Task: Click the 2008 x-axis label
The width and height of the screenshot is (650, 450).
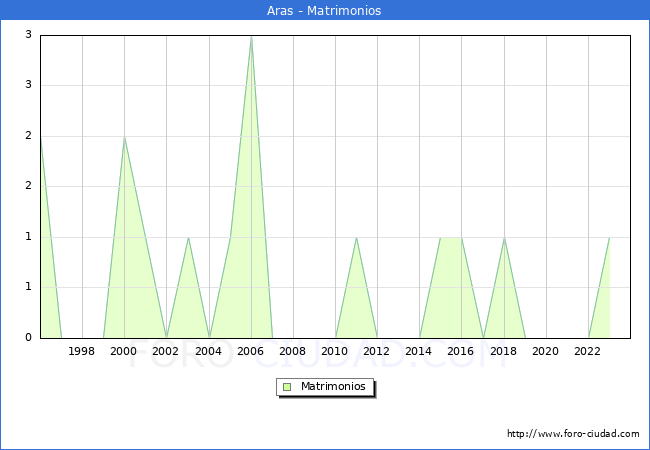Action: (x=293, y=351)
